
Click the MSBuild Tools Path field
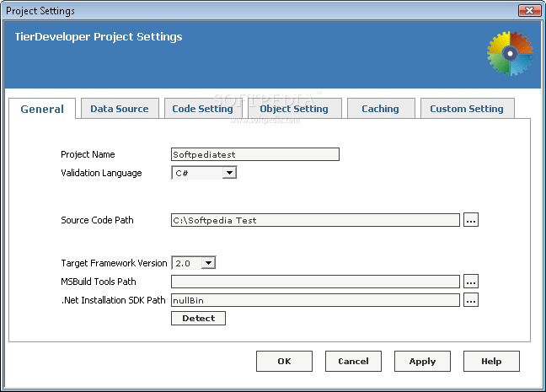tap(315, 282)
